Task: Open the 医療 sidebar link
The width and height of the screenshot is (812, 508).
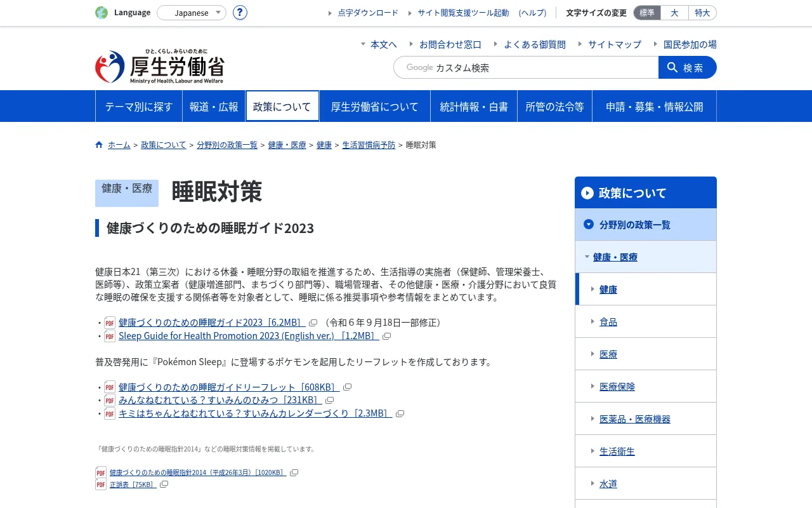Action: coord(608,354)
